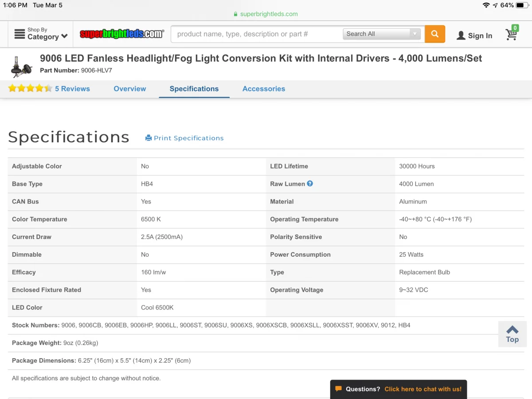
Task: Open the 5 Reviews link
Action: pyautogui.click(x=72, y=89)
